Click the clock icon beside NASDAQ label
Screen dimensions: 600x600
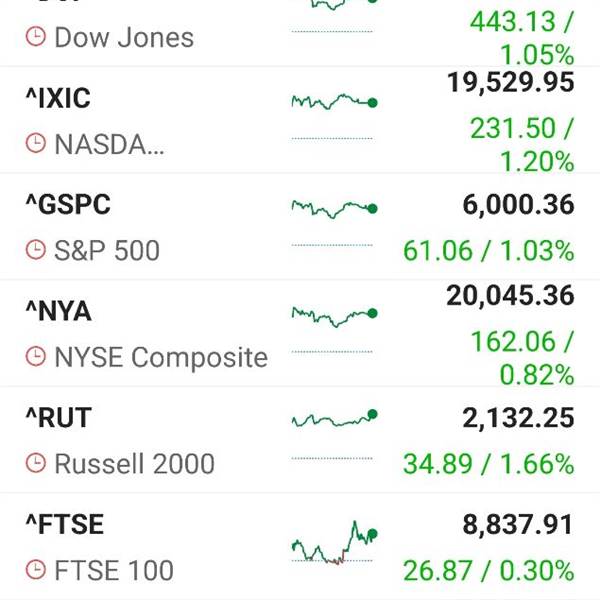(36, 143)
